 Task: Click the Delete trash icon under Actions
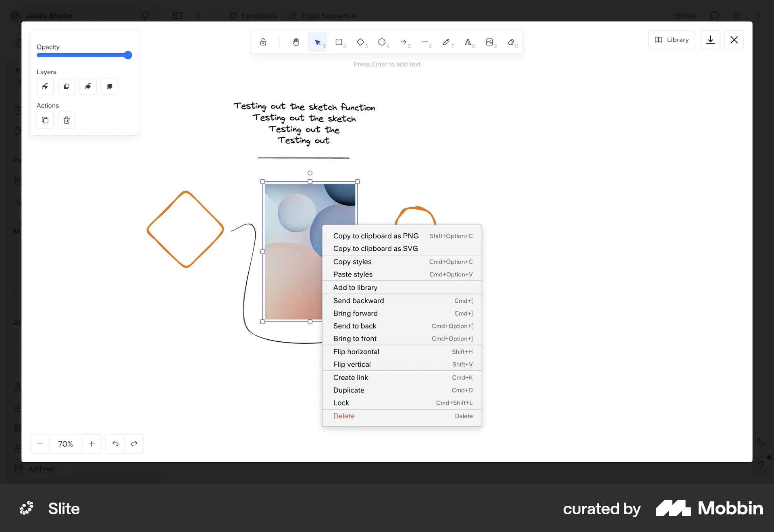67,120
